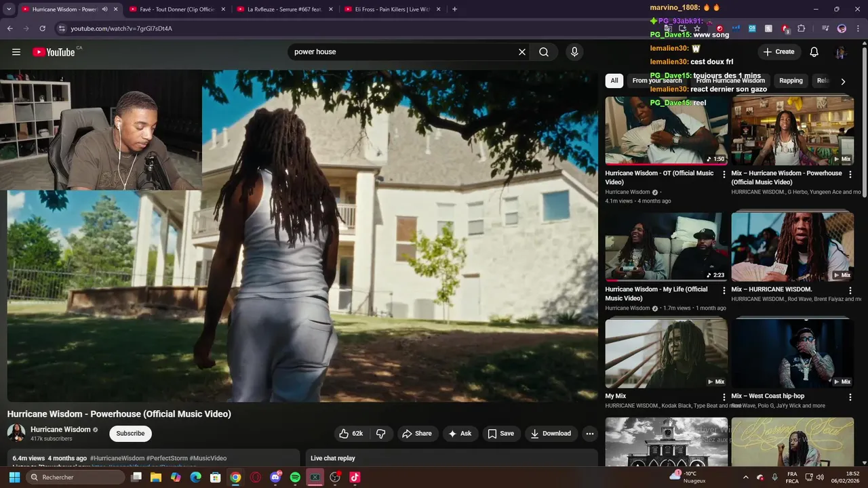868x488 pixels.
Task: Open the My Mix thumbnail
Action: tap(667, 353)
